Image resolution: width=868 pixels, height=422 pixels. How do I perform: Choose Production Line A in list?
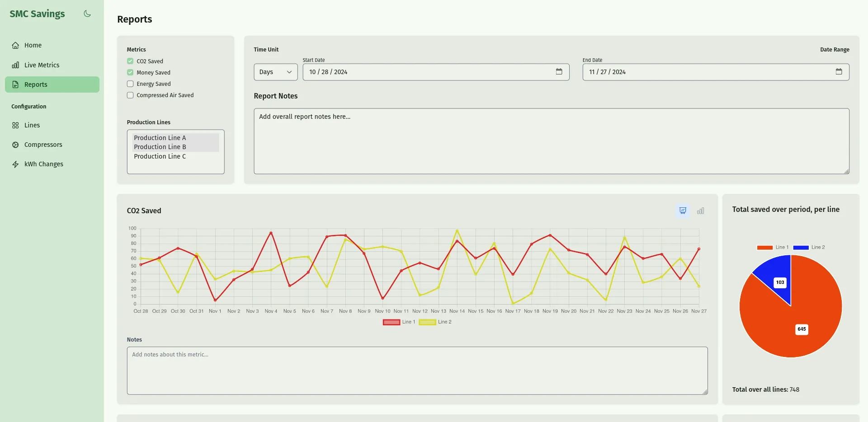coord(160,138)
